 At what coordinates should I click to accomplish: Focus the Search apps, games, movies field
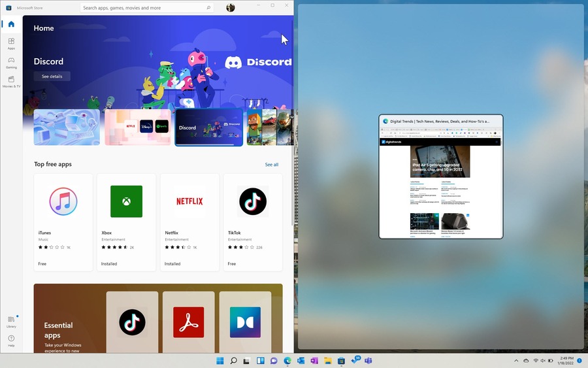146,7
